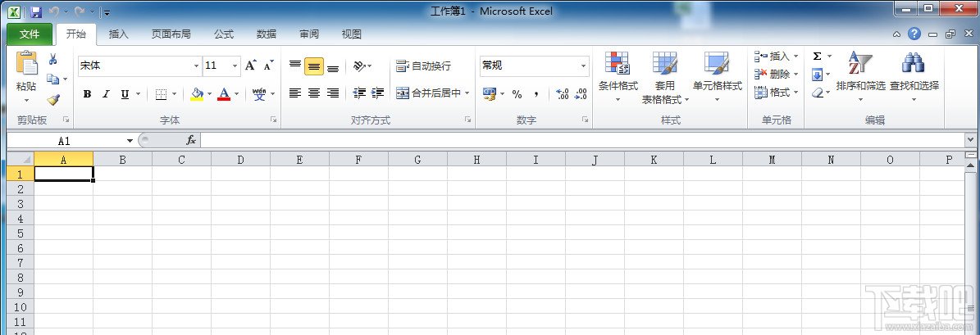Screen dimensions: 980x335
Task: Set top vertical alignment
Action: point(295,66)
